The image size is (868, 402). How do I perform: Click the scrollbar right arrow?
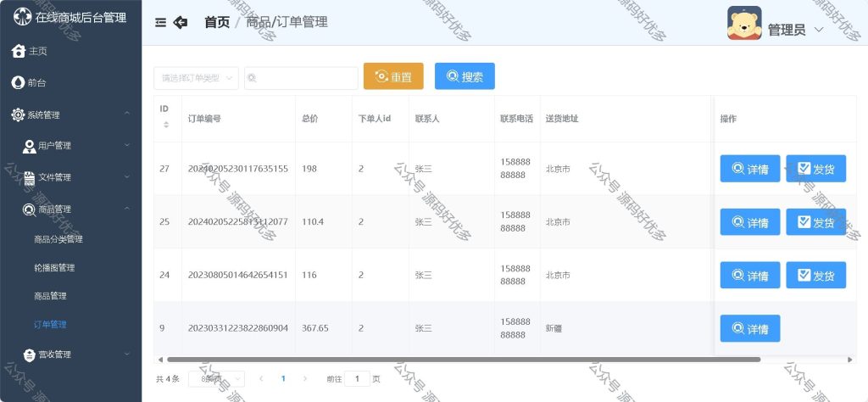(x=850, y=360)
